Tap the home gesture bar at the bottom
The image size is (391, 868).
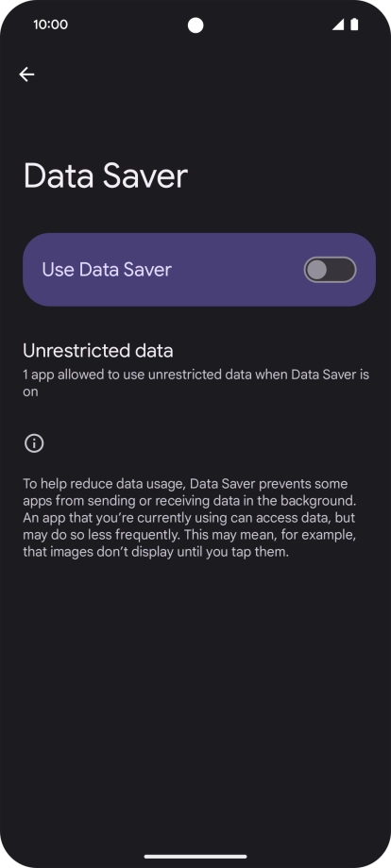[x=195, y=856]
